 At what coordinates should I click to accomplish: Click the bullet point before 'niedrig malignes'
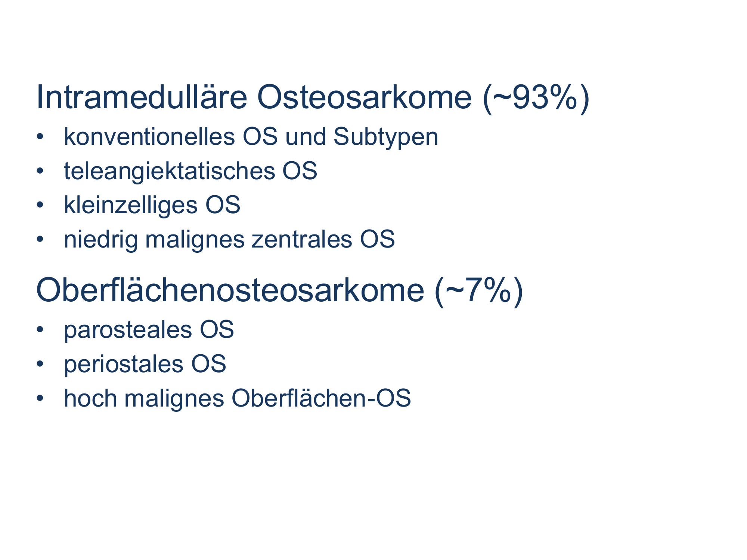[x=40, y=240]
